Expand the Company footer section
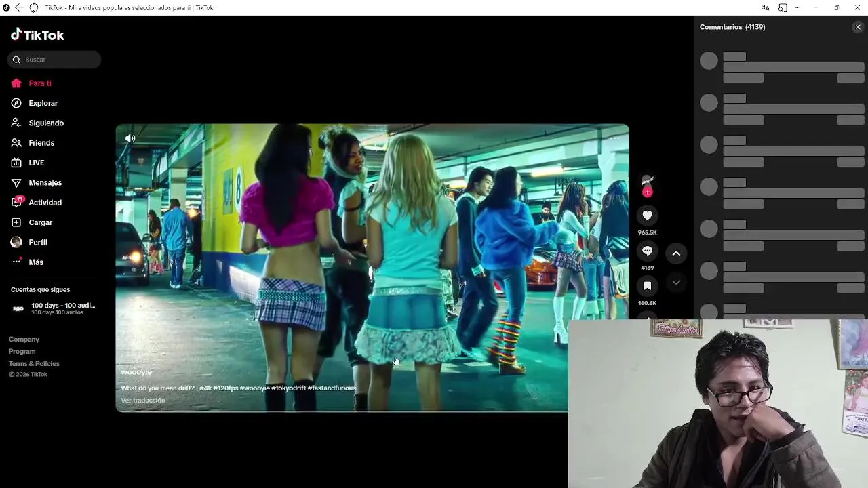The width and height of the screenshot is (868, 488). 24,339
